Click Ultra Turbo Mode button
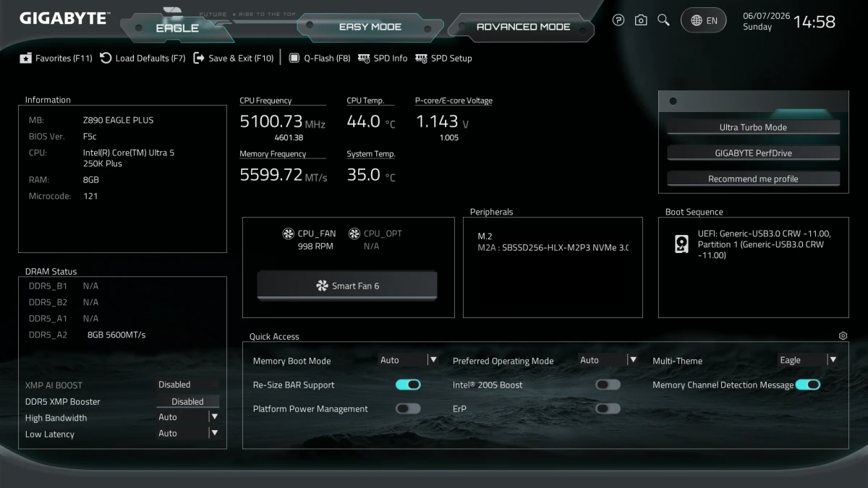 pyautogui.click(x=753, y=127)
